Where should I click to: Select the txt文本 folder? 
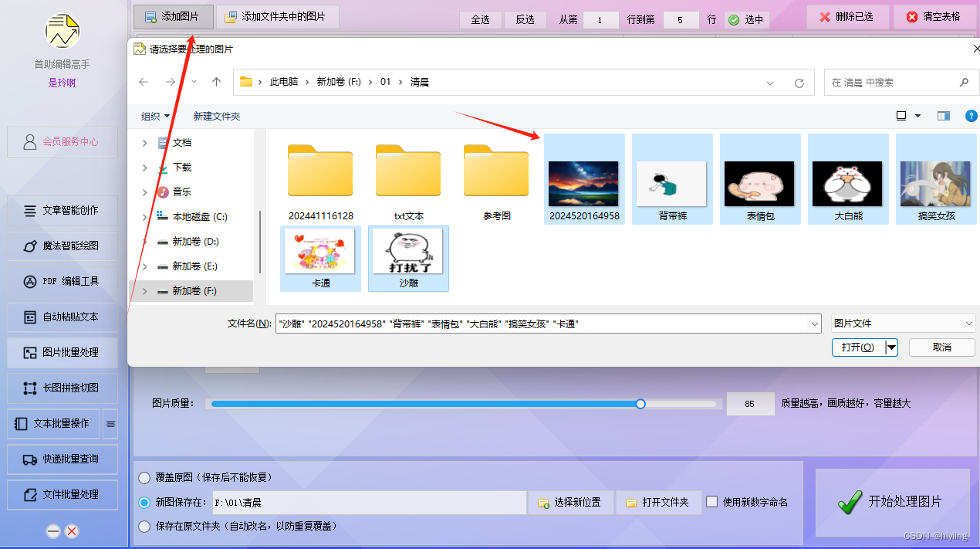coord(408,179)
